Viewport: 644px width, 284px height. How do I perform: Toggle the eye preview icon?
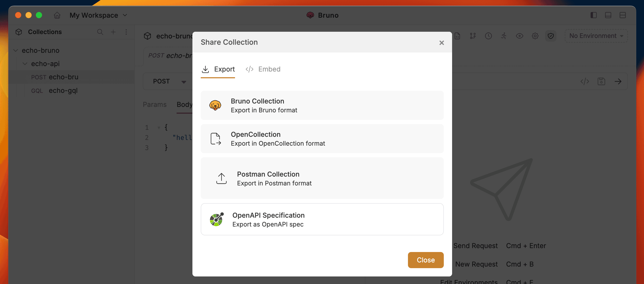click(519, 36)
